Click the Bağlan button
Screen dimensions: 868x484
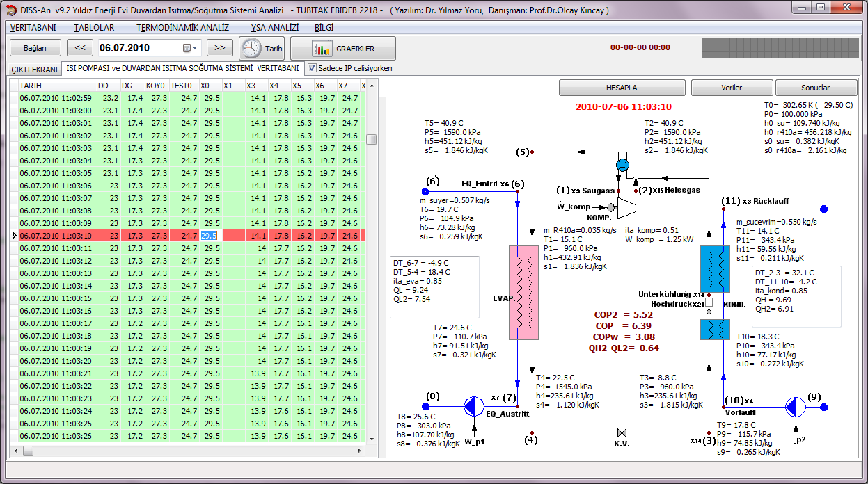(x=35, y=49)
